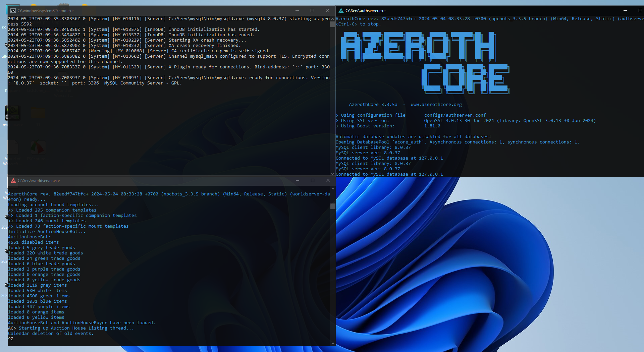Image resolution: width=644 pixels, height=352 pixels.
Task: Click the cmd.exe vertical scrollbar thumb
Action: 333,24
